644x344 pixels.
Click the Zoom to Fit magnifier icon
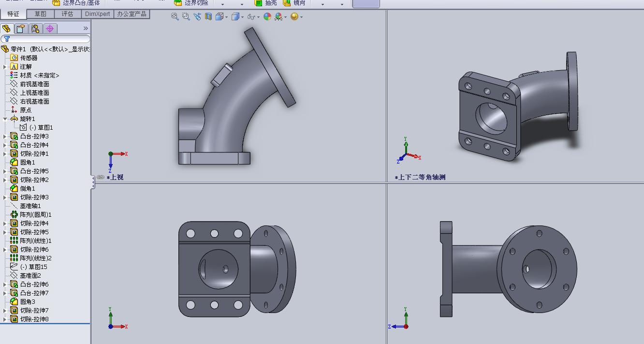(175, 16)
